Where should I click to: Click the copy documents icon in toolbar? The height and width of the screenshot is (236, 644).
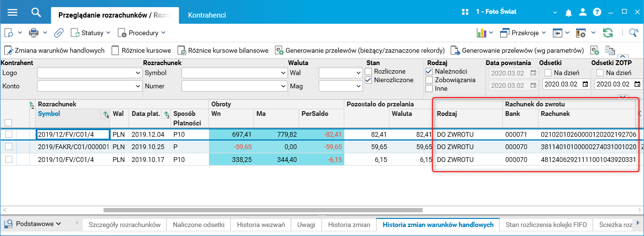pos(610,50)
